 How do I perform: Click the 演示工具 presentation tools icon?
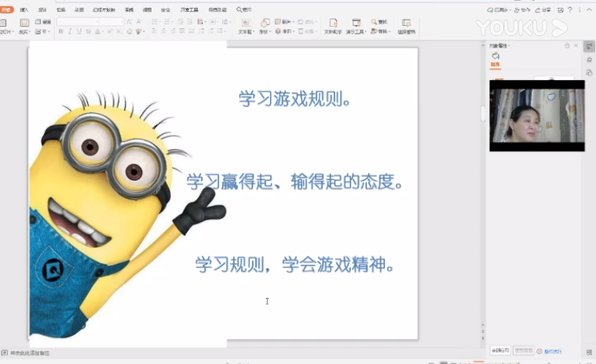coord(357,23)
